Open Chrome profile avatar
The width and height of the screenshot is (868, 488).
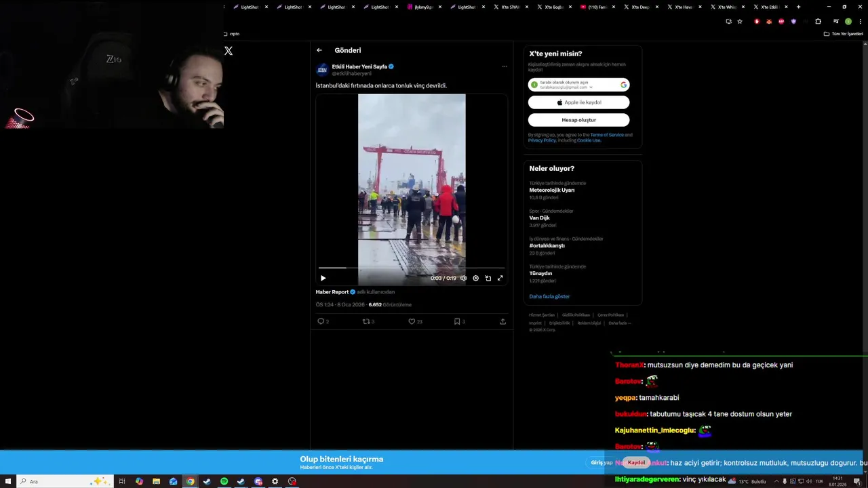848,21
